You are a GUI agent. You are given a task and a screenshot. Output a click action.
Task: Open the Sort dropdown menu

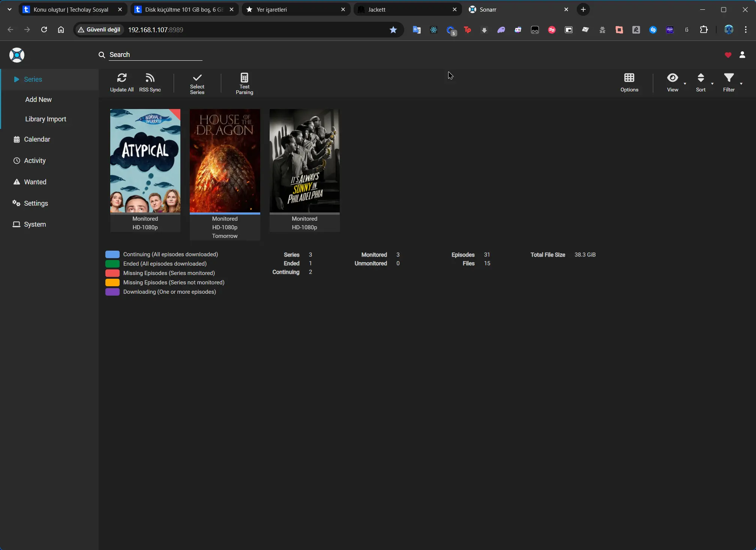tap(704, 82)
